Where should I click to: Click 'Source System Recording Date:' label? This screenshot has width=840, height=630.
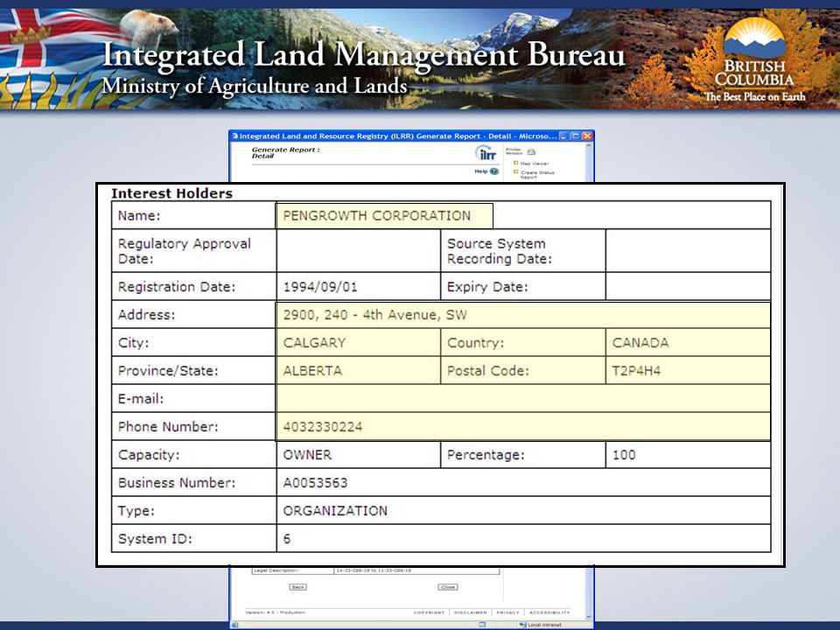tap(500, 251)
